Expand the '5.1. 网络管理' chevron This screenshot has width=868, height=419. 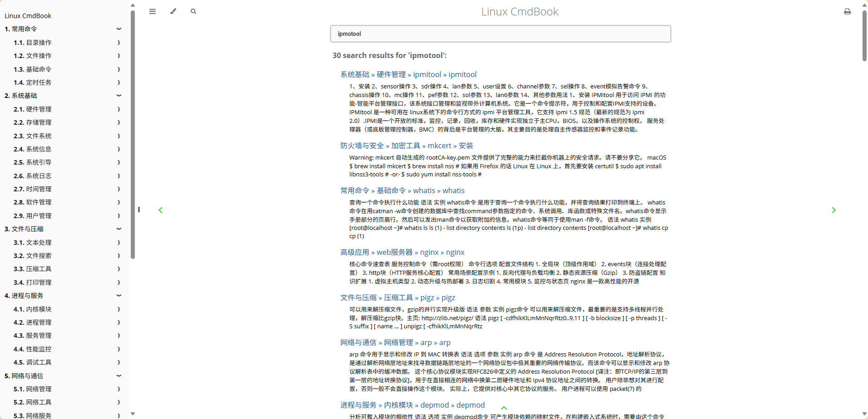pos(119,389)
